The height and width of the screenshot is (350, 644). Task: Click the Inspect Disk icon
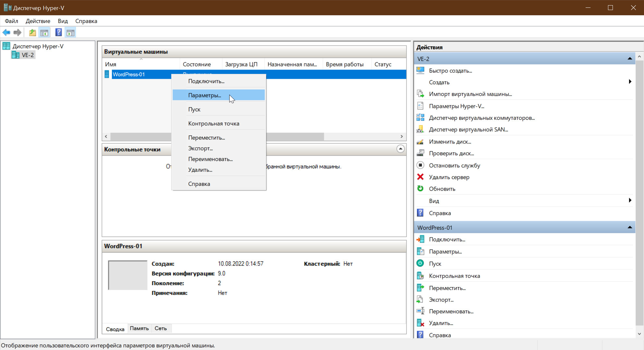(x=420, y=153)
